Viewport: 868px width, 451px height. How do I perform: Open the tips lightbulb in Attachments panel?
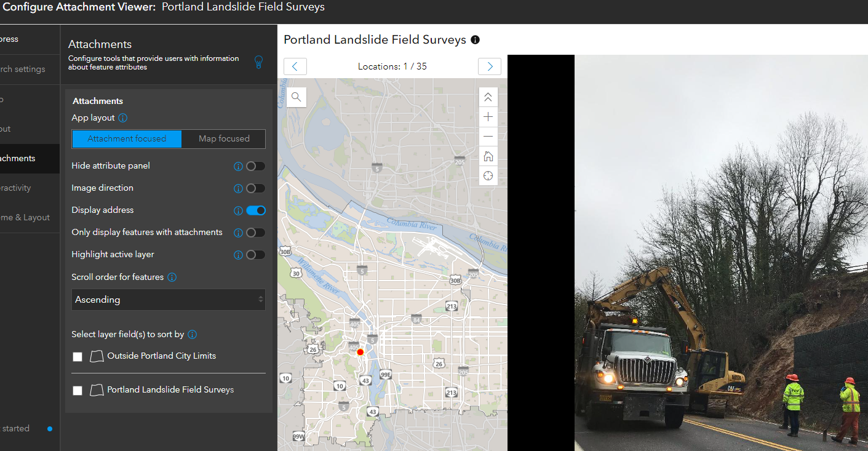click(x=258, y=62)
